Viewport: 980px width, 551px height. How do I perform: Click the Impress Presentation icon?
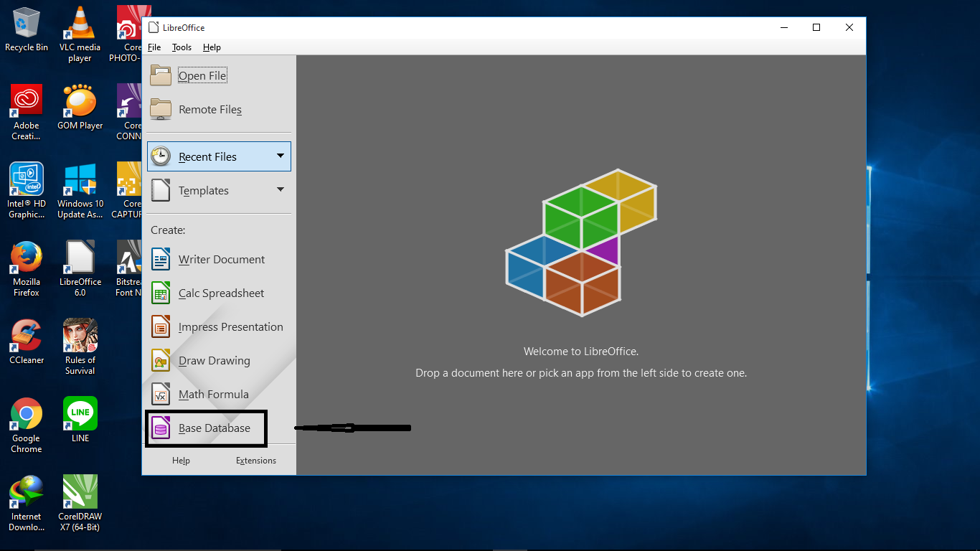point(161,326)
